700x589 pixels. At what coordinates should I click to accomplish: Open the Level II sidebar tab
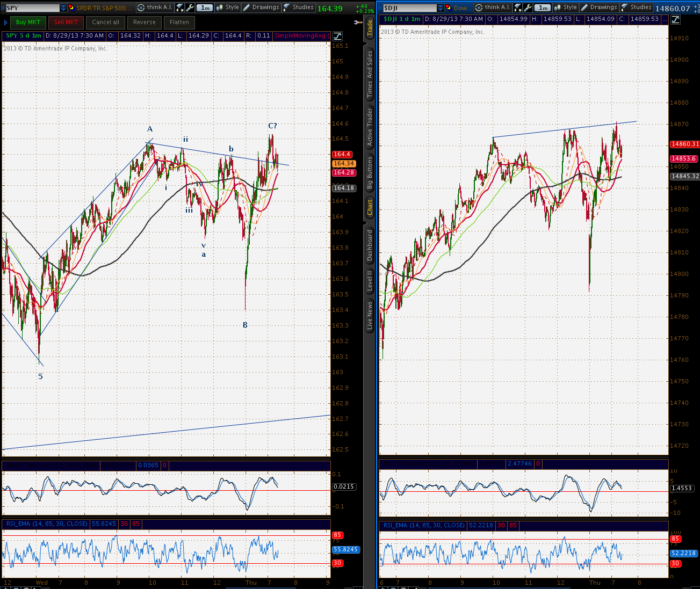(x=370, y=281)
